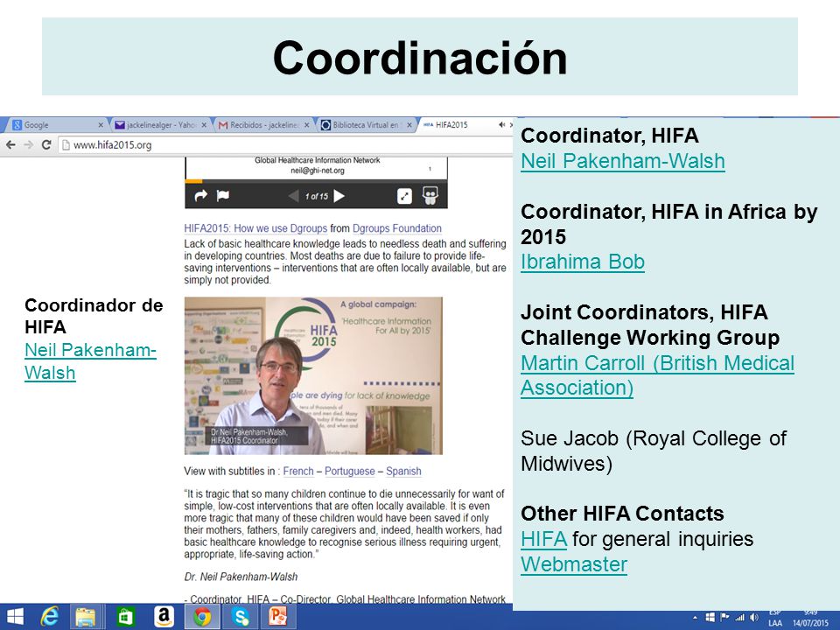840x630 pixels.
Task: Switch to PowerPoint in the taskbar
Action: [x=278, y=617]
